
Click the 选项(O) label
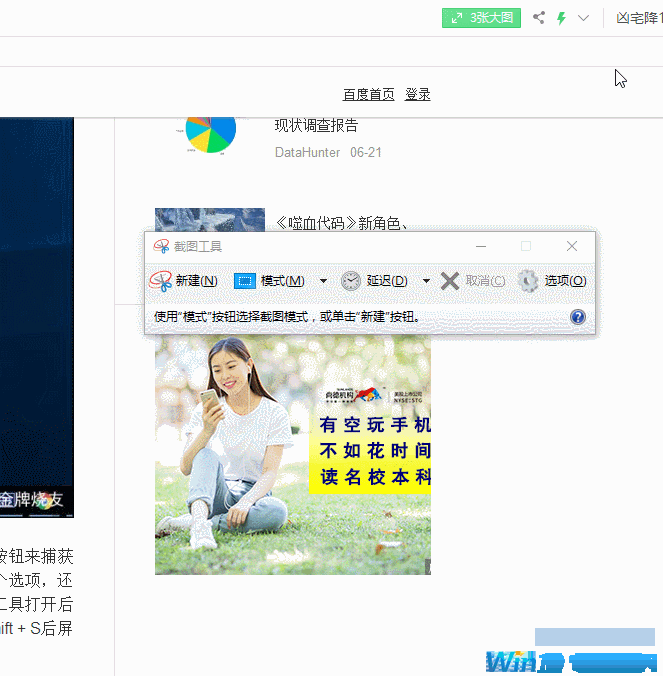(566, 281)
